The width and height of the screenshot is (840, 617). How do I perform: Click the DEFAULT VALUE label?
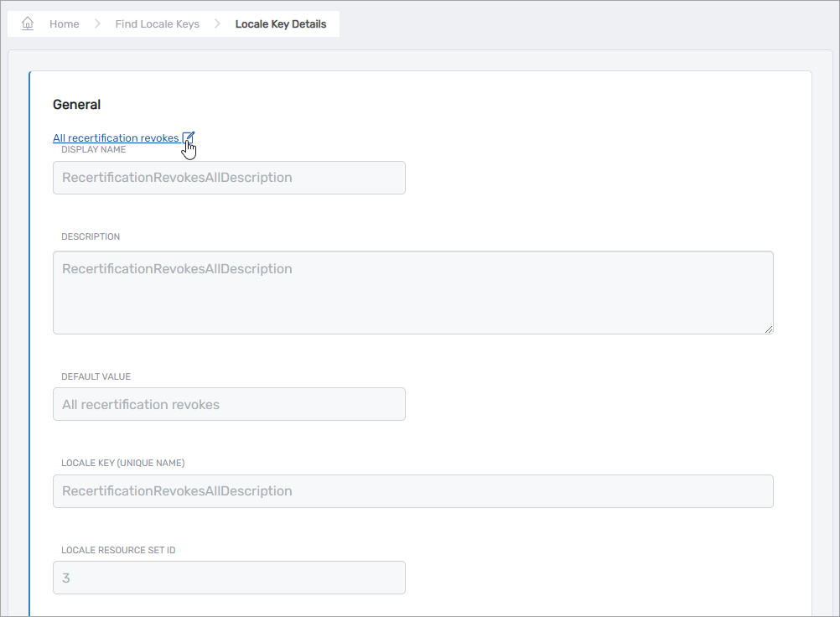pos(96,377)
